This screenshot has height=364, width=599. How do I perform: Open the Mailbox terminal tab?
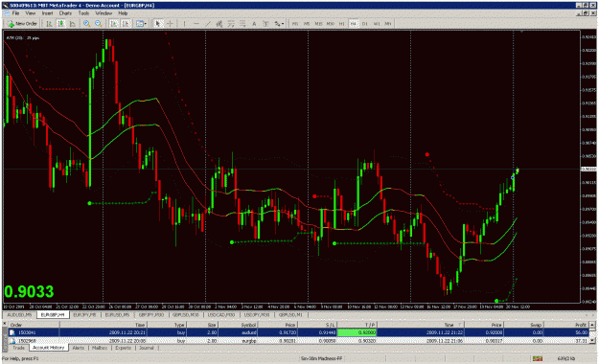pyautogui.click(x=100, y=348)
